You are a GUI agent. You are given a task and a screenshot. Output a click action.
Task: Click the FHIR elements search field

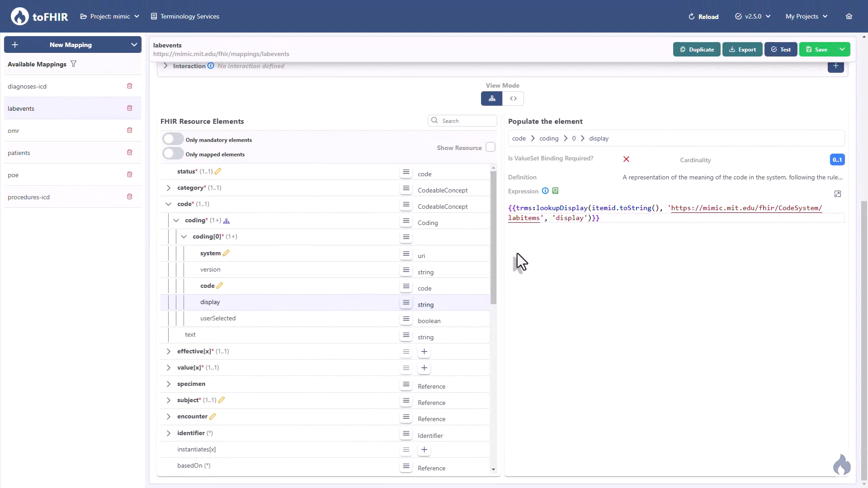click(462, 121)
